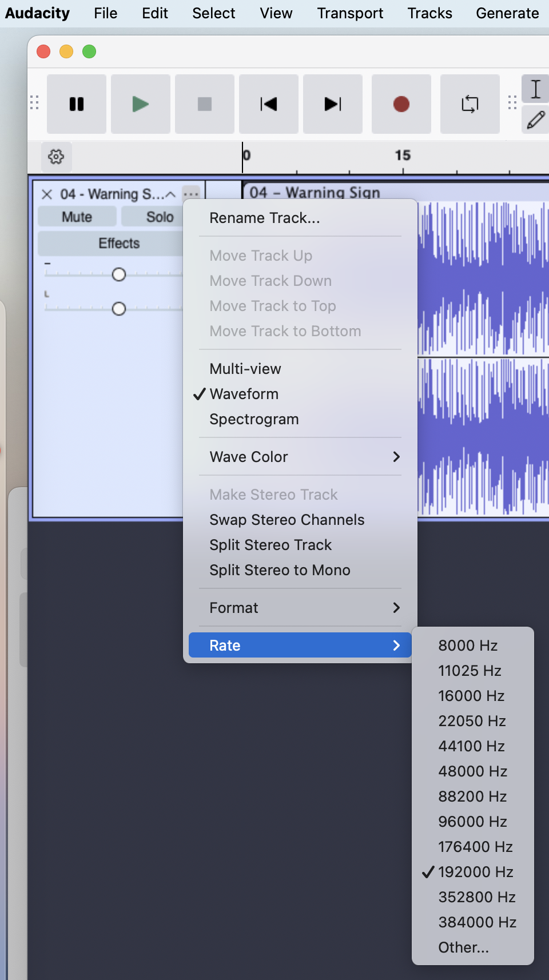Toggle the Loop button
The width and height of the screenshot is (549, 980).
(x=470, y=104)
